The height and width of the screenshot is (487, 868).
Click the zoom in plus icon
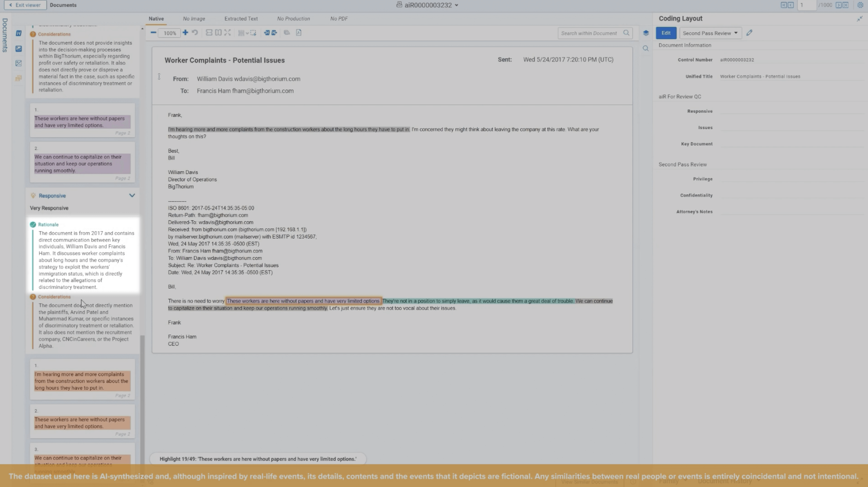(185, 33)
